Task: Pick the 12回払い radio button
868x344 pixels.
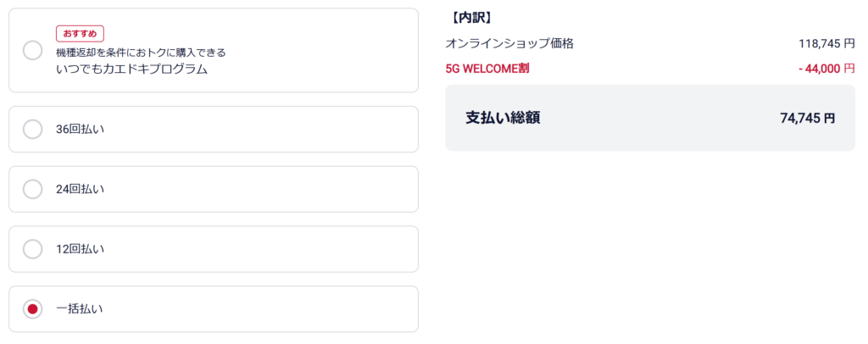Action: click(x=32, y=249)
